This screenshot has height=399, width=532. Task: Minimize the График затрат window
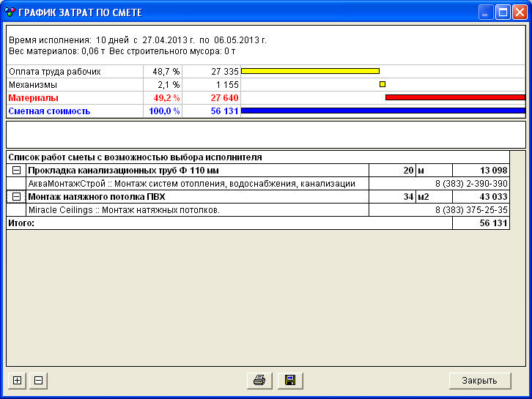click(486, 12)
